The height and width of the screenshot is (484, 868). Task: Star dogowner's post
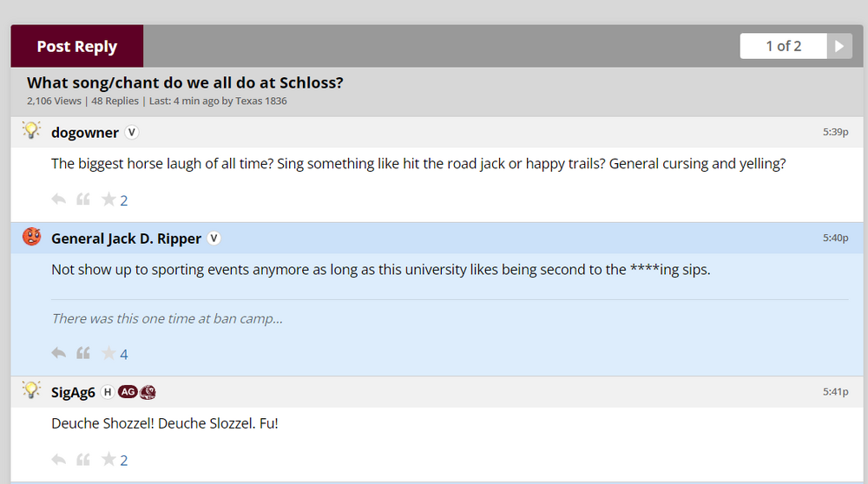pos(108,199)
